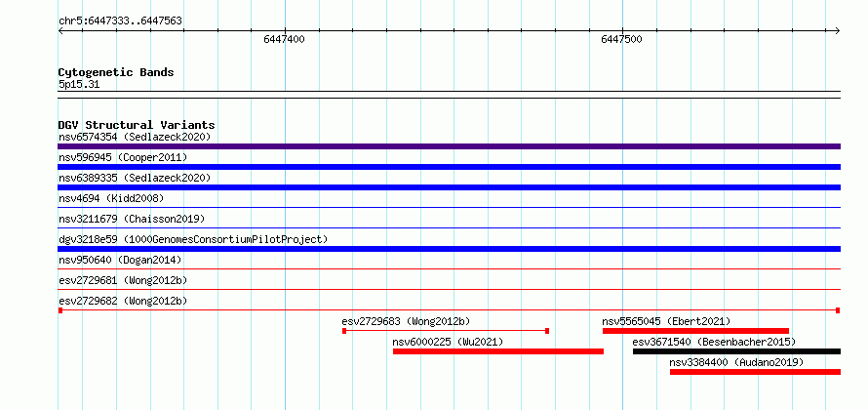868x410 pixels.
Task: Click the DGV Structural Variants track title
Action: (137, 125)
